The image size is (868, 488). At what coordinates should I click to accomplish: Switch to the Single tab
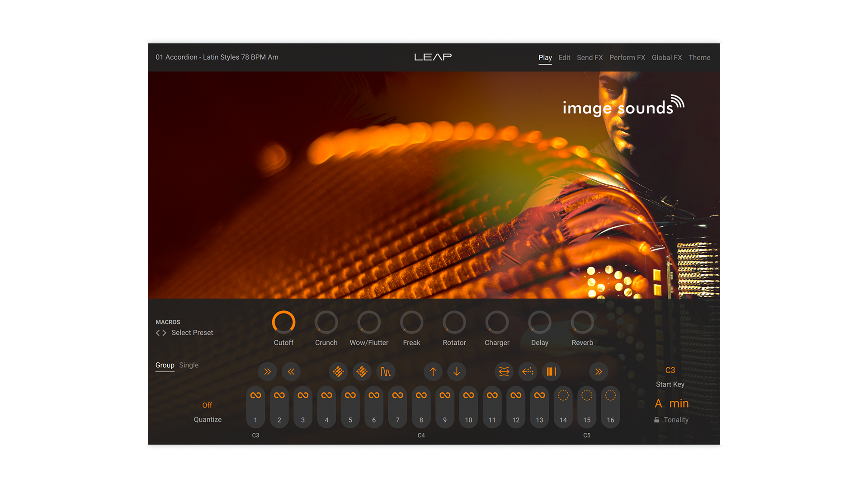pyautogui.click(x=189, y=365)
